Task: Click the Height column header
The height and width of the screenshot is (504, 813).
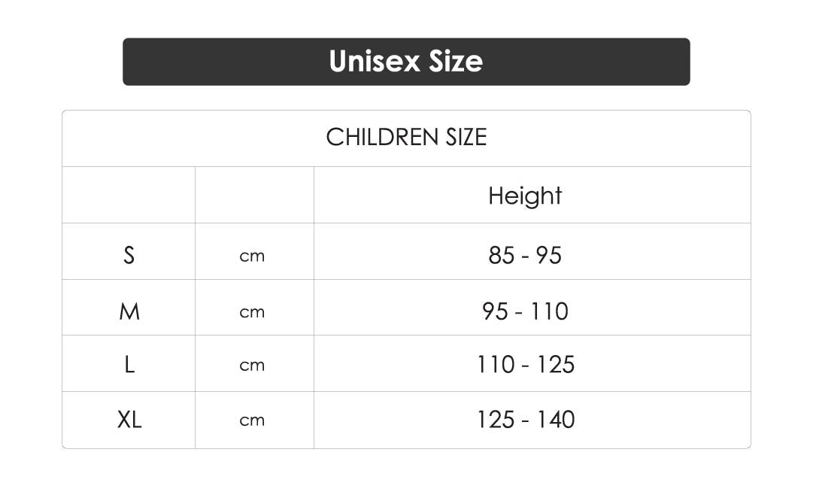Action: click(525, 196)
